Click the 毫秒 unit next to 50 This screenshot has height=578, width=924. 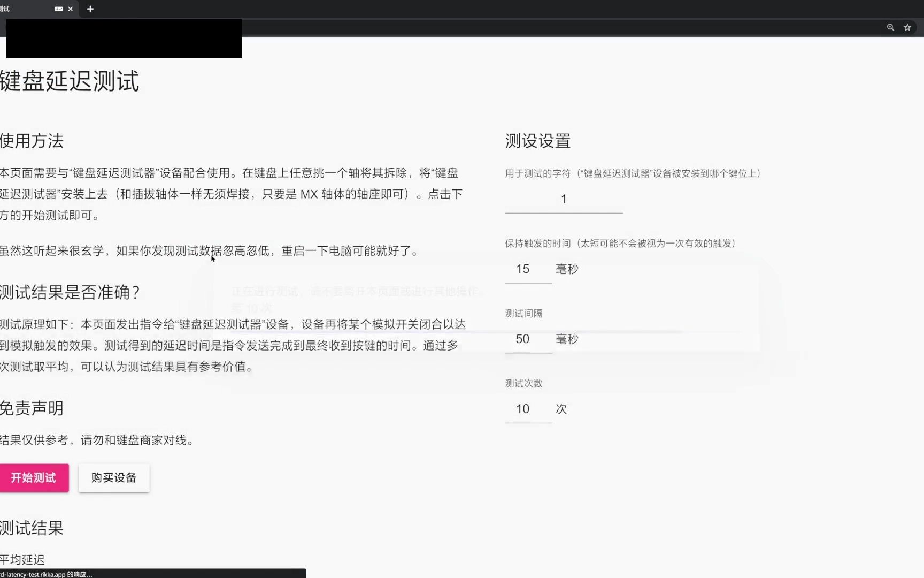click(x=567, y=339)
